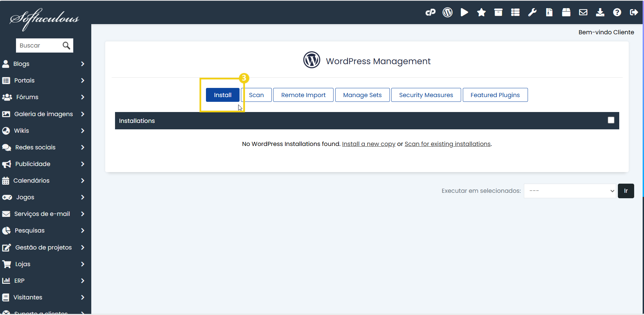Open the archive box installations icon
Viewport: 644px width, 315px height.
(x=498, y=13)
